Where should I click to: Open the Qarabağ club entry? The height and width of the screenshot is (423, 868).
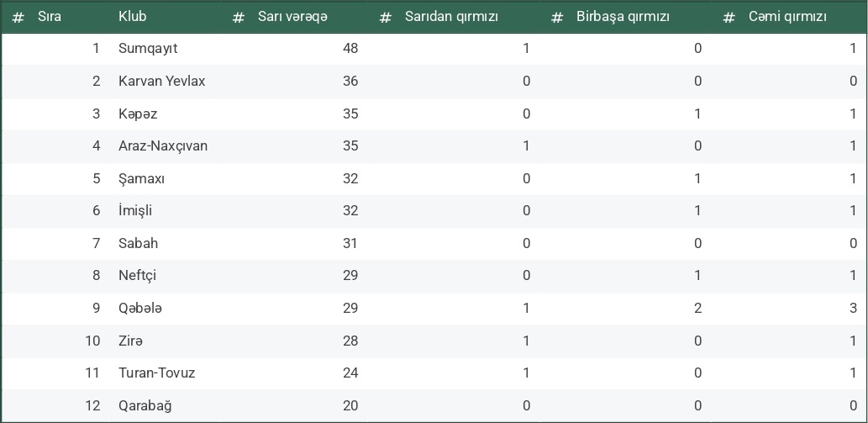pos(145,405)
